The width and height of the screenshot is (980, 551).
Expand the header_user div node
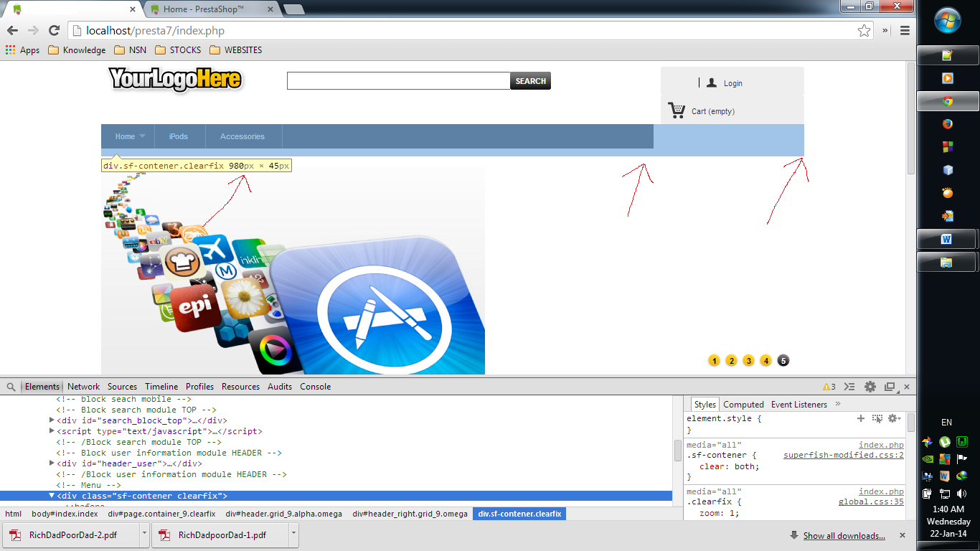(52, 463)
